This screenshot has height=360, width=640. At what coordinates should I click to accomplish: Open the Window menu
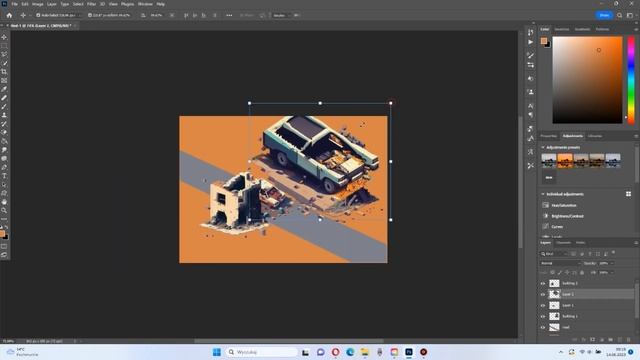click(145, 4)
